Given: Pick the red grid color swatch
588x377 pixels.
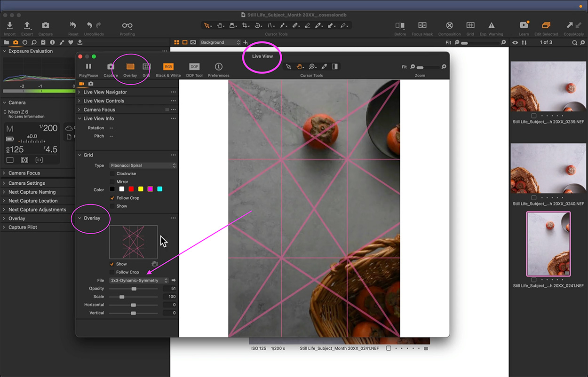Looking at the screenshot, I should [131, 189].
